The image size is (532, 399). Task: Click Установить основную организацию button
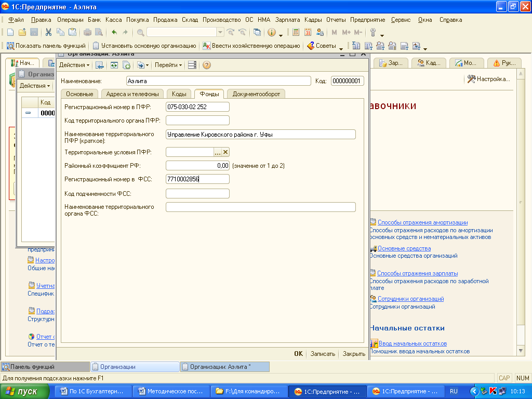pos(144,46)
